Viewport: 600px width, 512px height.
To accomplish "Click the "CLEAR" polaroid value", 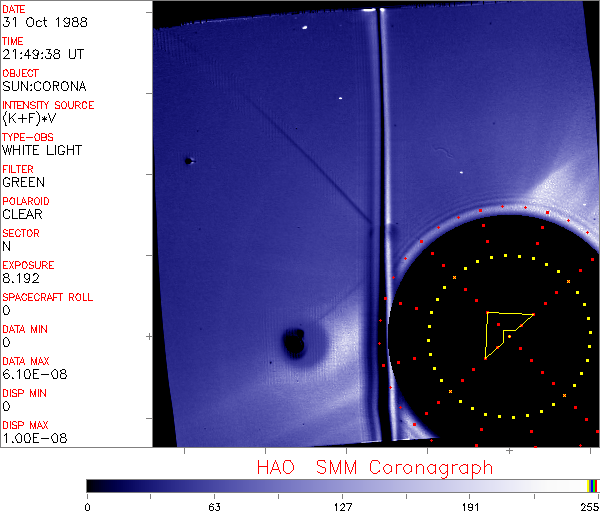I will click(23, 214).
